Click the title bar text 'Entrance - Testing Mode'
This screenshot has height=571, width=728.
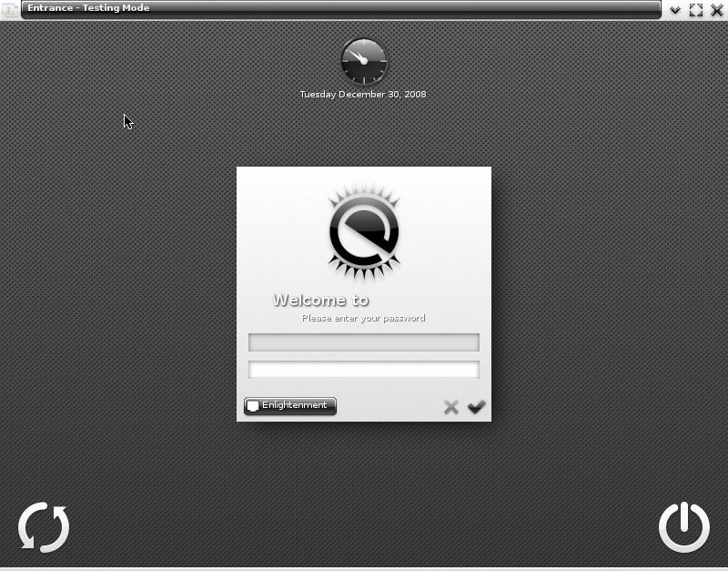pyautogui.click(x=88, y=8)
